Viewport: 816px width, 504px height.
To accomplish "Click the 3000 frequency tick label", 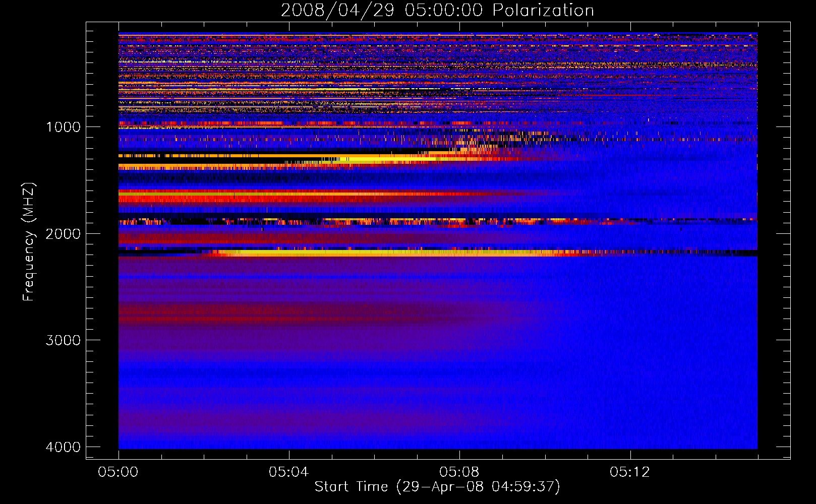I will pos(63,340).
